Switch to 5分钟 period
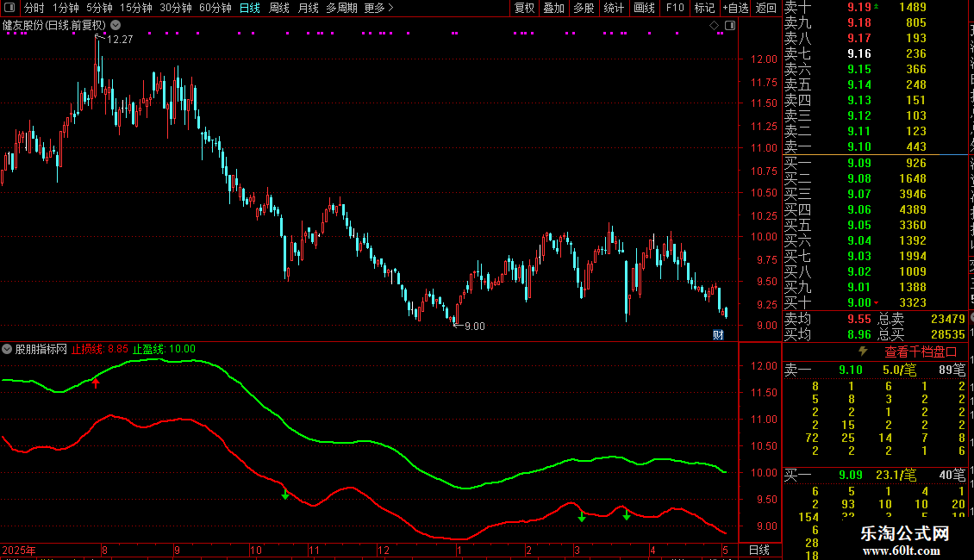974x560 pixels. (99, 8)
